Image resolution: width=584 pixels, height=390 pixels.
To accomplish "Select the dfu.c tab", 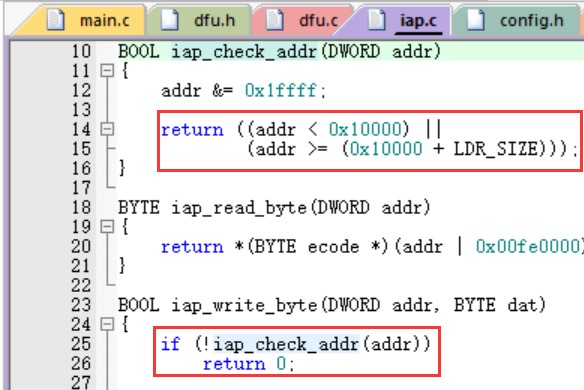I will click(302, 21).
